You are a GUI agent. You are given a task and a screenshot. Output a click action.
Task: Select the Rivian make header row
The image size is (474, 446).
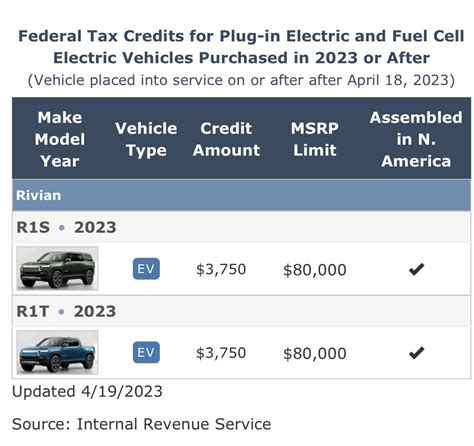(x=242, y=195)
